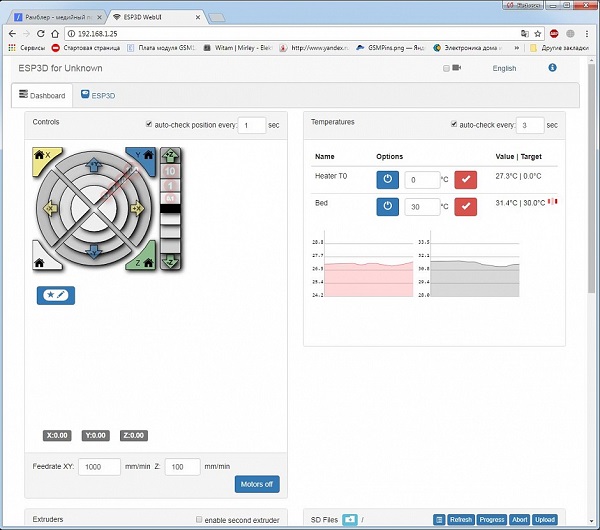Switch to the ESP3D tab
600x530 pixels.
click(x=98, y=95)
